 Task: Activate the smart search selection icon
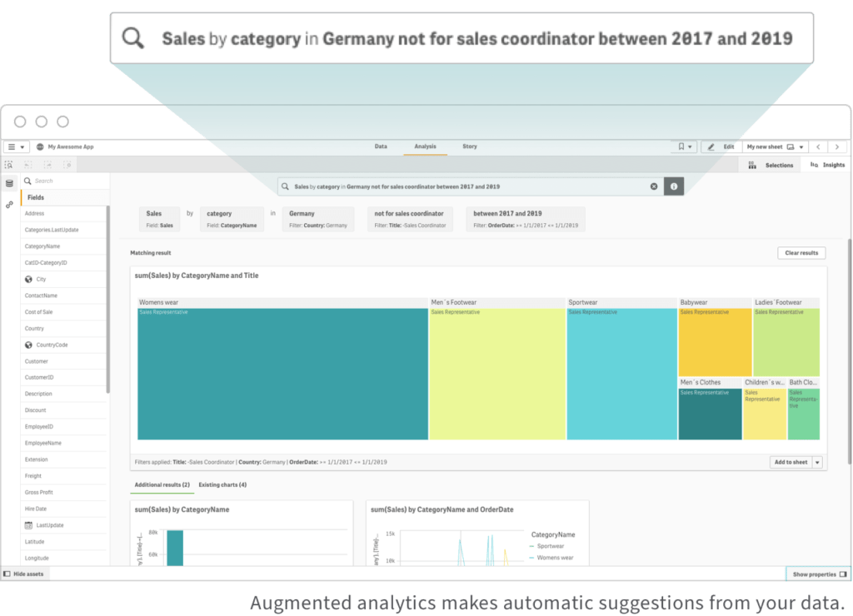click(x=8, y=165)
